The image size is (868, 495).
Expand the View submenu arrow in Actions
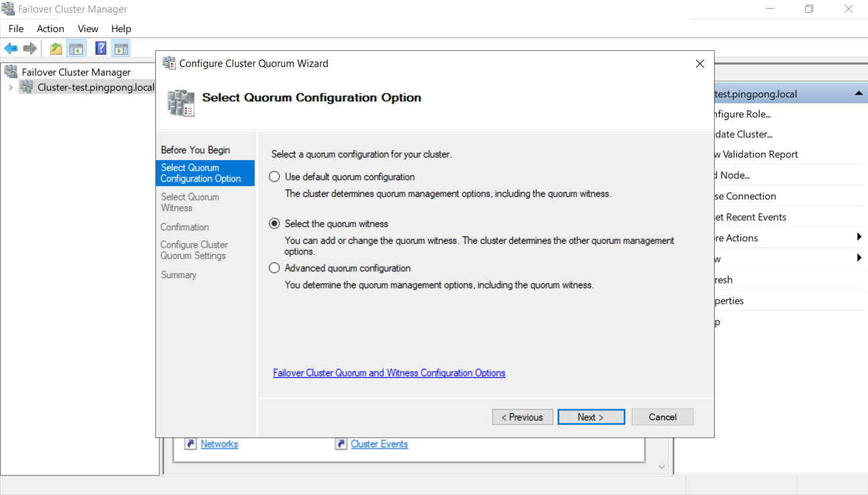859,259
